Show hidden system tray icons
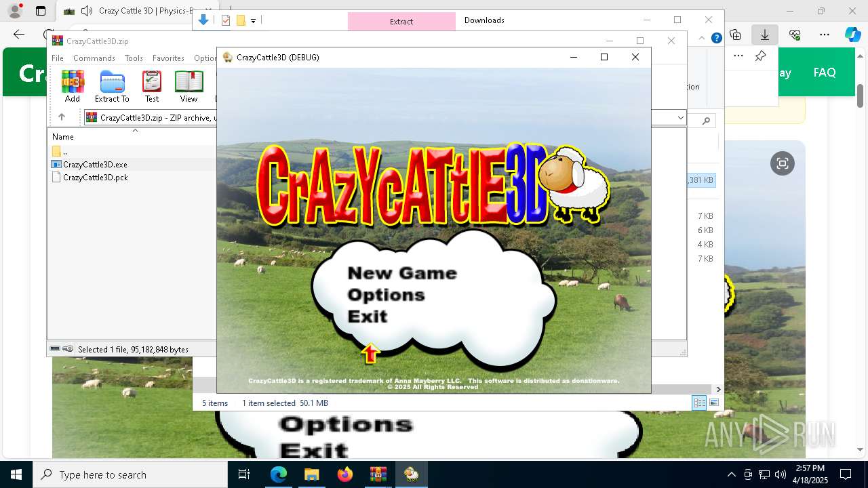This screenshot has height=488, width=868. (731, 474)
